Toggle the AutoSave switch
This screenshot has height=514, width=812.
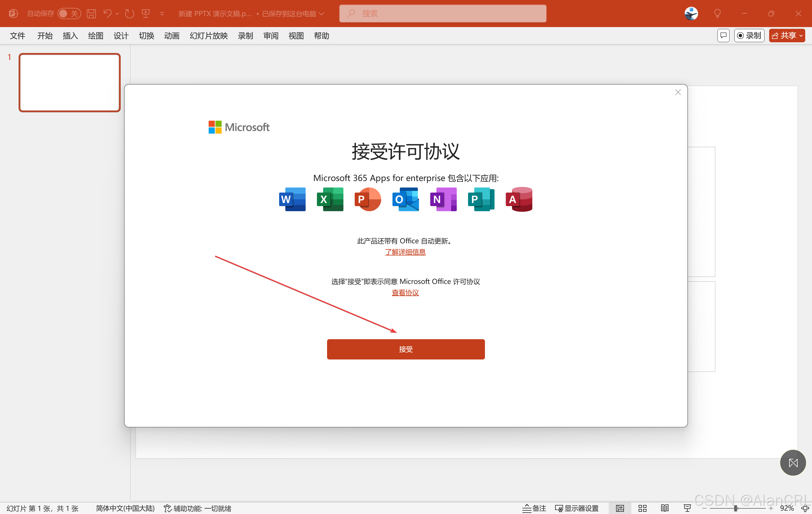pyautogui.click(x=69, y=14)
